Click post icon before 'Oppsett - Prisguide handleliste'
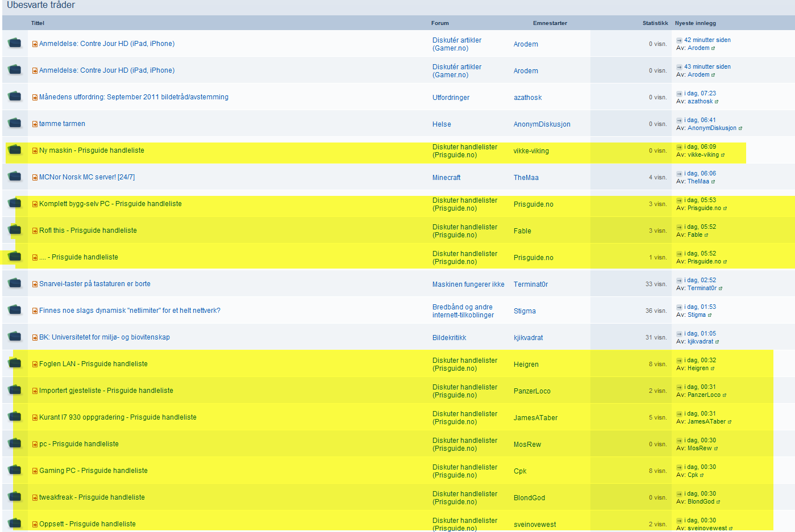This screenshot has height=532, width=795. point(35,525)
